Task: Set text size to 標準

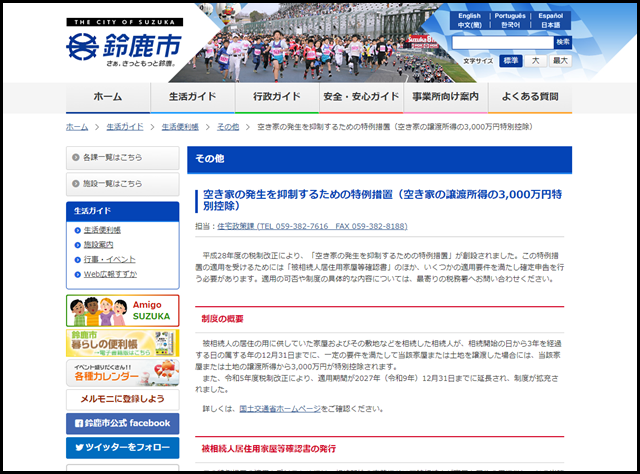Action: pos(511,61)
